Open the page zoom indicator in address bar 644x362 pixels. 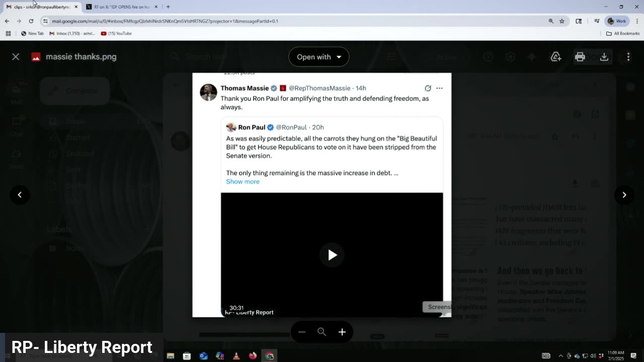click(551, 21)
